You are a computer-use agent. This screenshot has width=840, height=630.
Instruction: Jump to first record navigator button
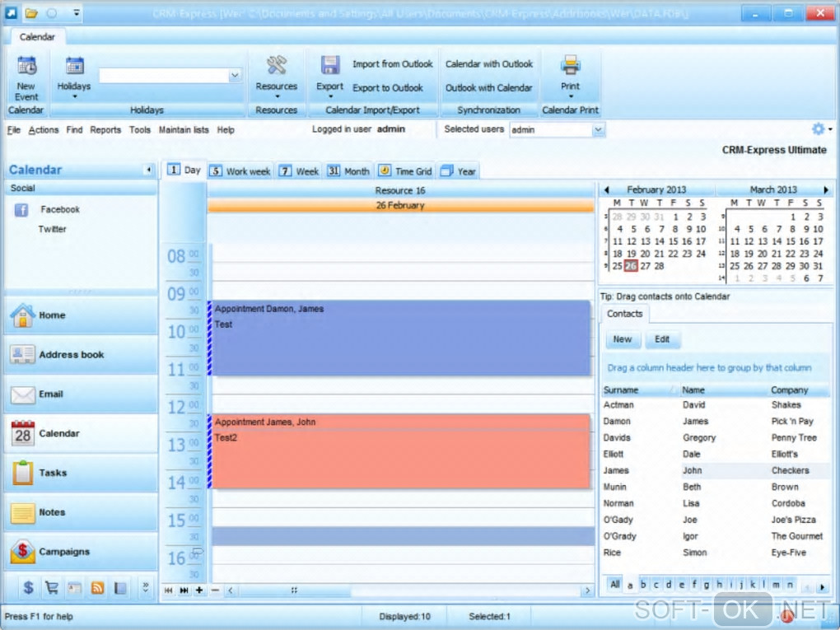coord(168,590)
